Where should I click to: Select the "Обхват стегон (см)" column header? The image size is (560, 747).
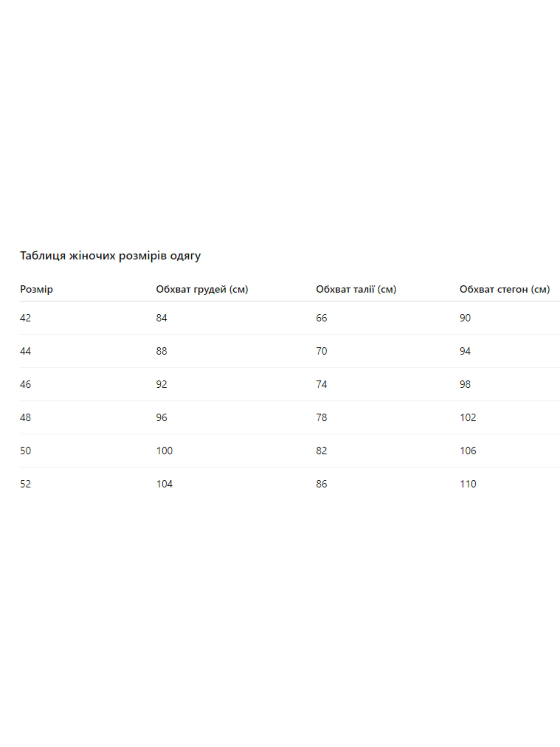504,289
